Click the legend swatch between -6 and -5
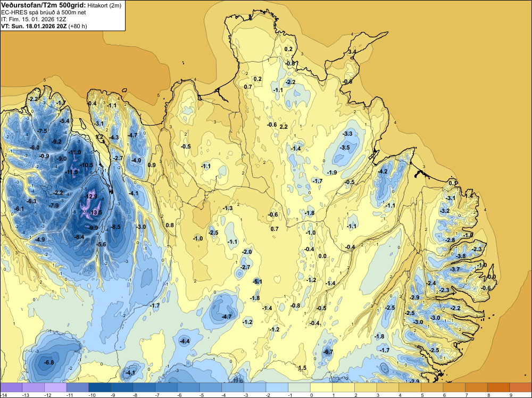Image resolution: width=532 pixels, height=398 pixels. click(x=189, y=387)
